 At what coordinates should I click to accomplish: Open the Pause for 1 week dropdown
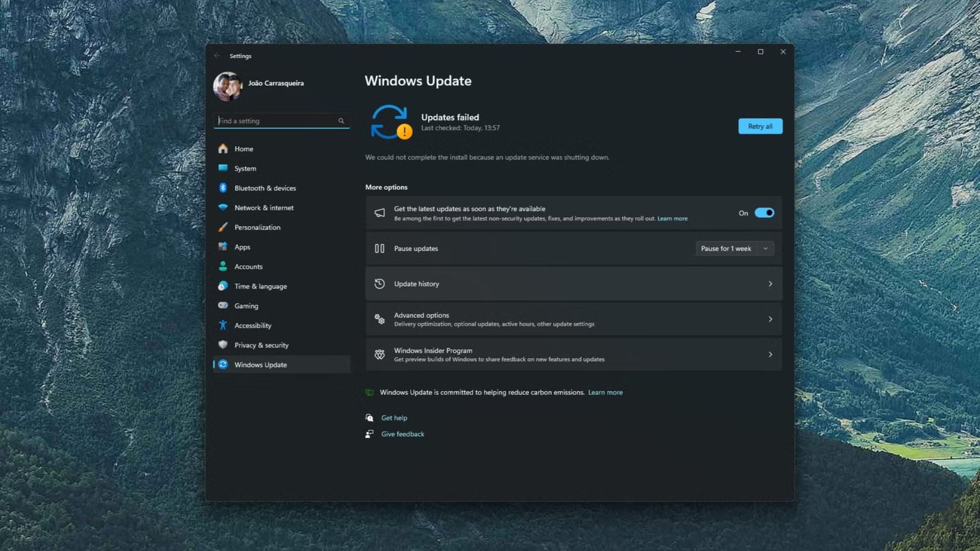click(734, 248)
